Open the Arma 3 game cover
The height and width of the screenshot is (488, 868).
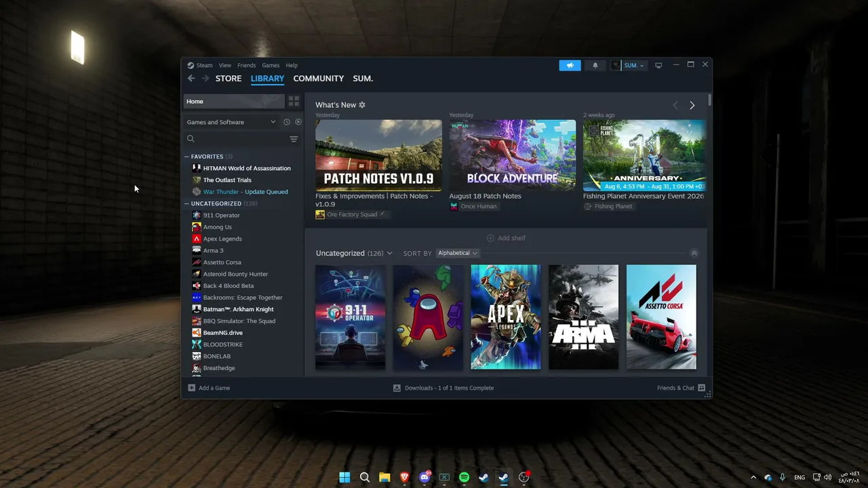[x=583, y=317]
